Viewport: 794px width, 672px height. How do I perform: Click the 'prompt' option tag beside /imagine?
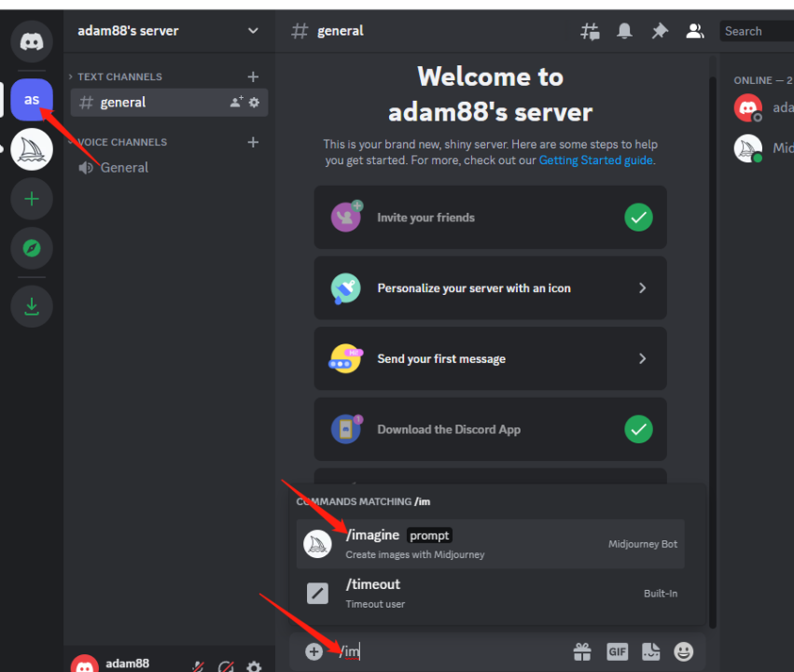click(x=429, y=536)
